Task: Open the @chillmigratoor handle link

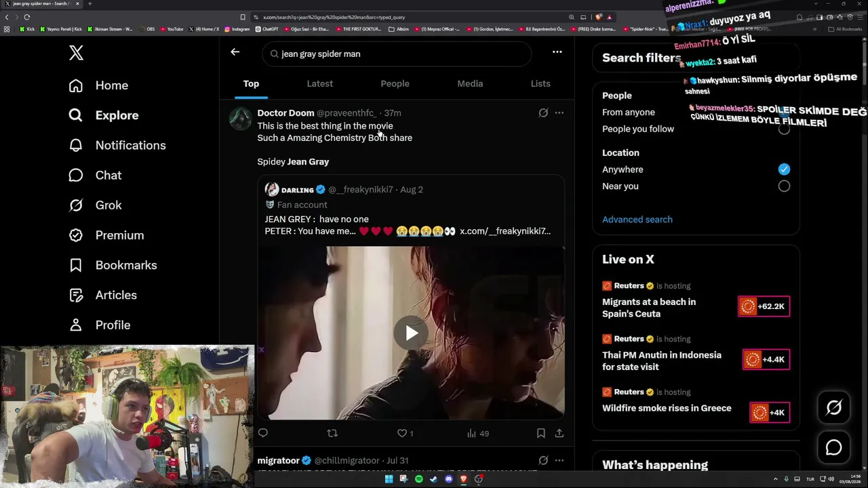Action: (347, 461)
